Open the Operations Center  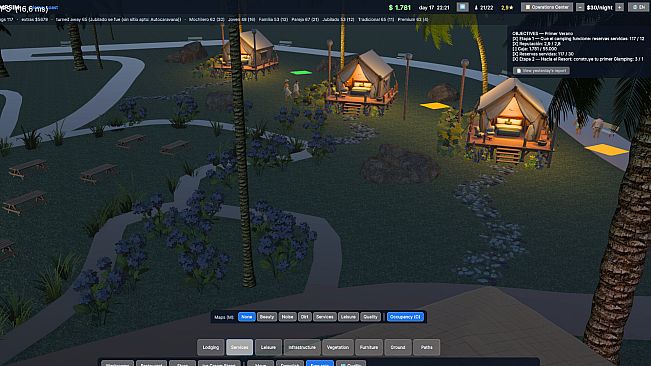pos(547,7)
